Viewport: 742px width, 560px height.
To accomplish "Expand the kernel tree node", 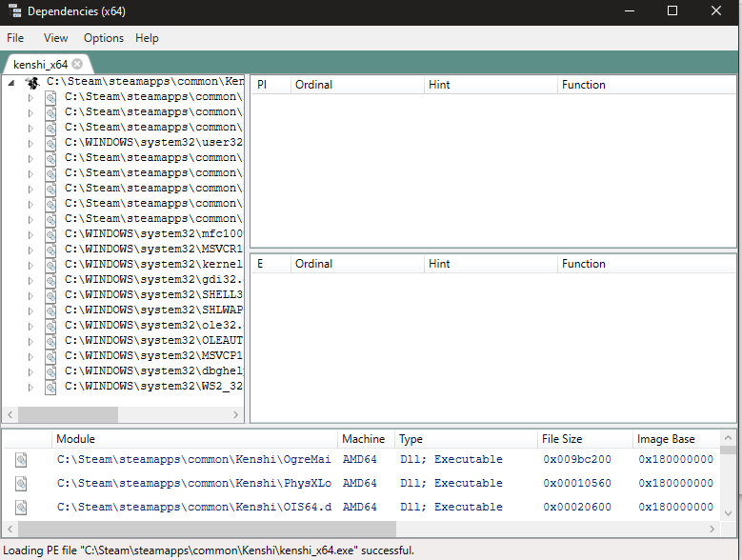I will pyautogui.click(x=30, y=266).
